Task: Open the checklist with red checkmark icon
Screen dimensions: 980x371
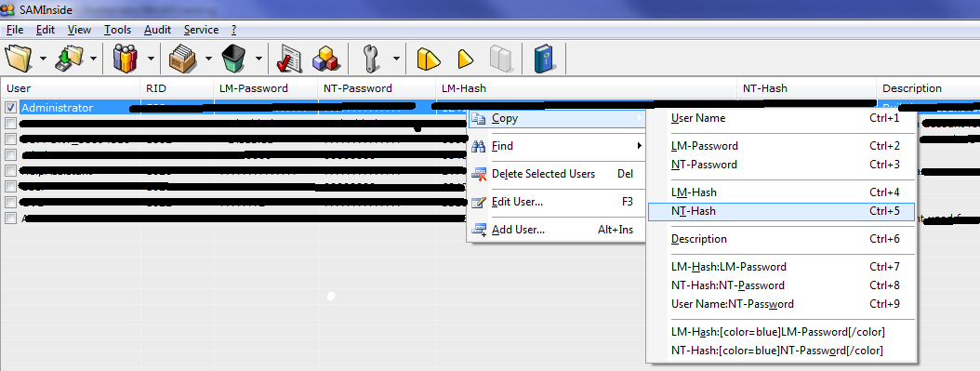Action: click(289, 59)
